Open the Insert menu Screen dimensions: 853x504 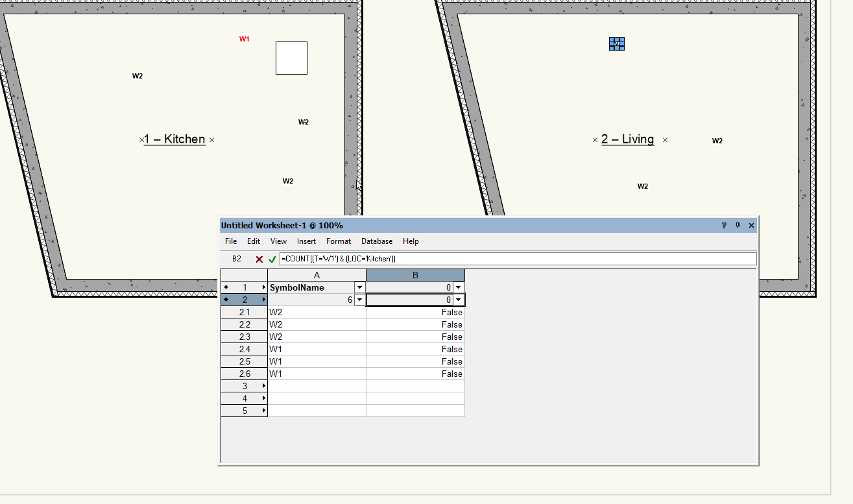[306, 241]
